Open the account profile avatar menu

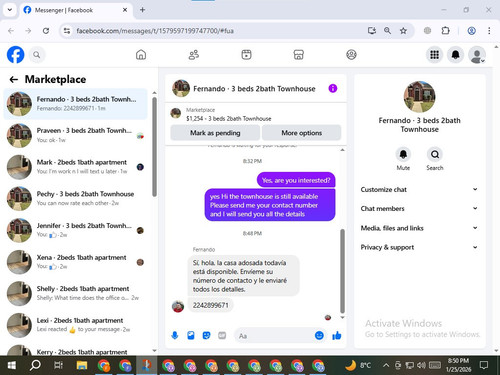coord(477,55)
